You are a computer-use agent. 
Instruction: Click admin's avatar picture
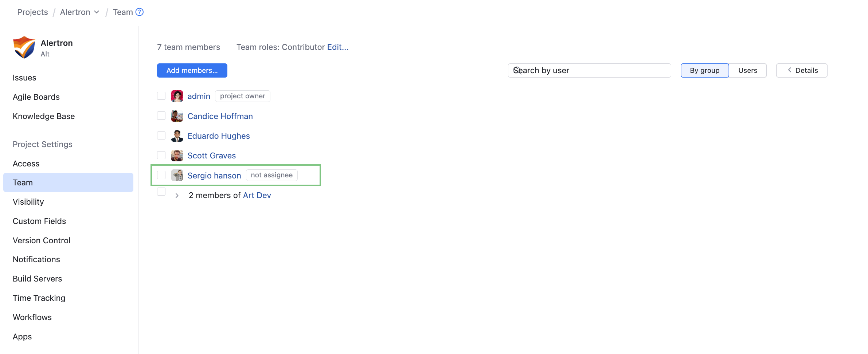pyautogui.click(x=177, y=96)
